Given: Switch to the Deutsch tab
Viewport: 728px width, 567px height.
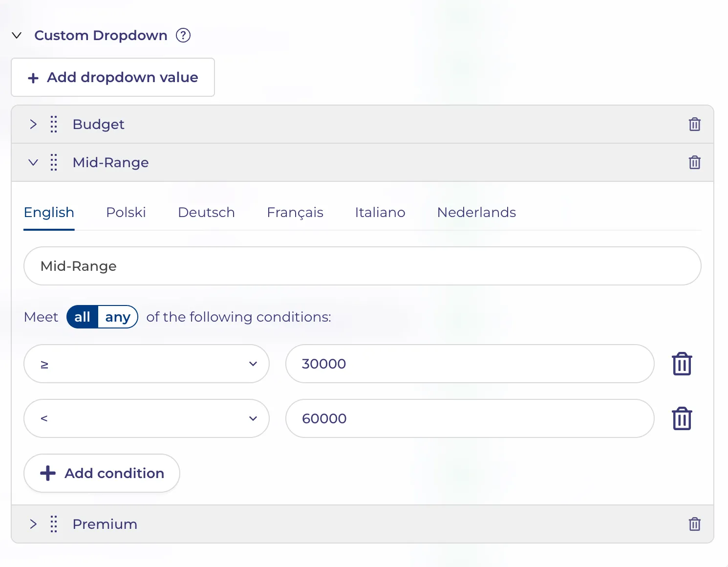Looking at the screenshot, I should tap(206, 212).
